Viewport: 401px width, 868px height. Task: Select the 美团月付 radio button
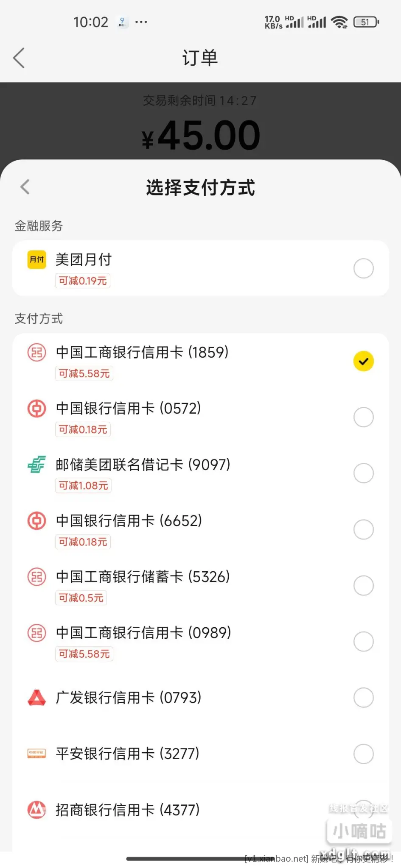363,268
